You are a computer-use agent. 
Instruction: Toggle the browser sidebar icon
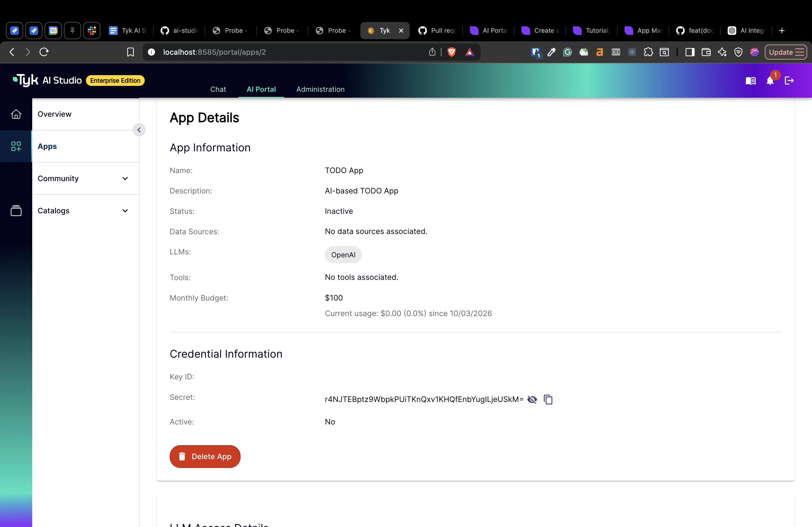[690, 52]
